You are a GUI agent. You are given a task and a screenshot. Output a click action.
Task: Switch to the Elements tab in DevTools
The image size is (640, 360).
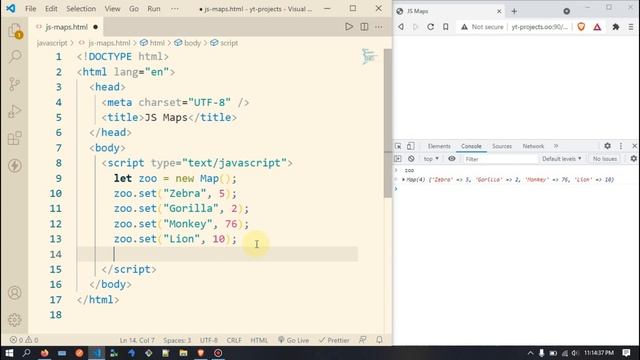(439, 146)
